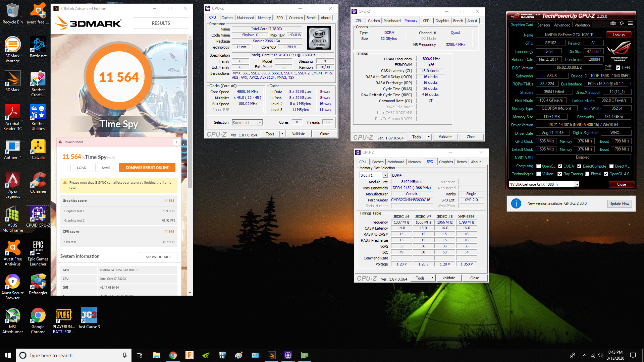Click volume speaker tray icon
The height and width of the screenshot is (362, 644).
tap(600, 355)
